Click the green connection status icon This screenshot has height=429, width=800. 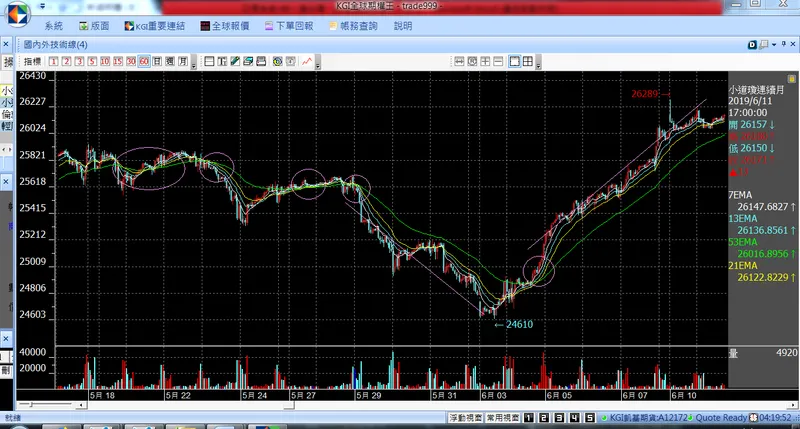click(604, 418)
